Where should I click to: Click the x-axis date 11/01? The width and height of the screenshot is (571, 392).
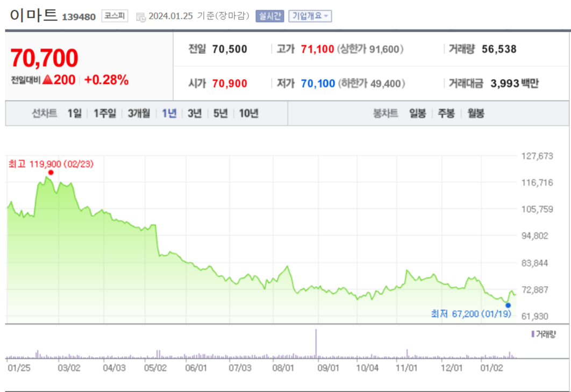(x=406, y=368)
